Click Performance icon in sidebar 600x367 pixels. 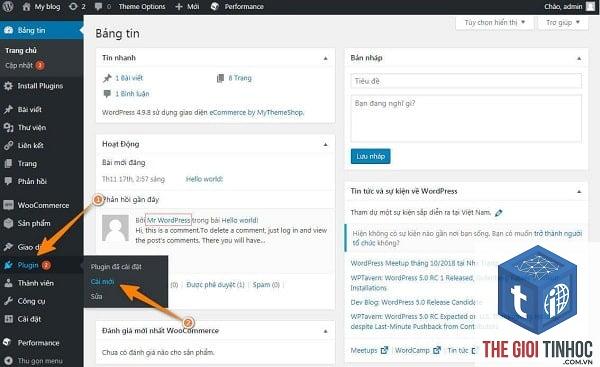tap(7, 342)
